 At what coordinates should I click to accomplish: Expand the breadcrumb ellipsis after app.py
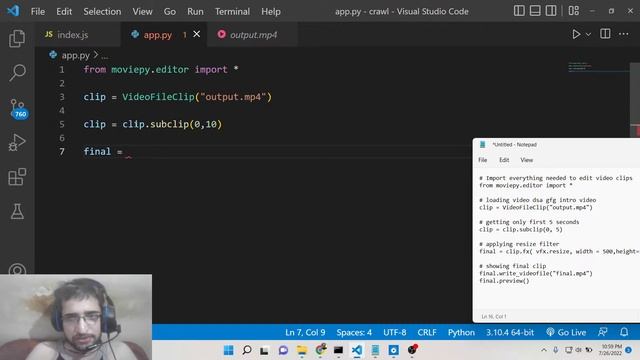click(105, 56)
